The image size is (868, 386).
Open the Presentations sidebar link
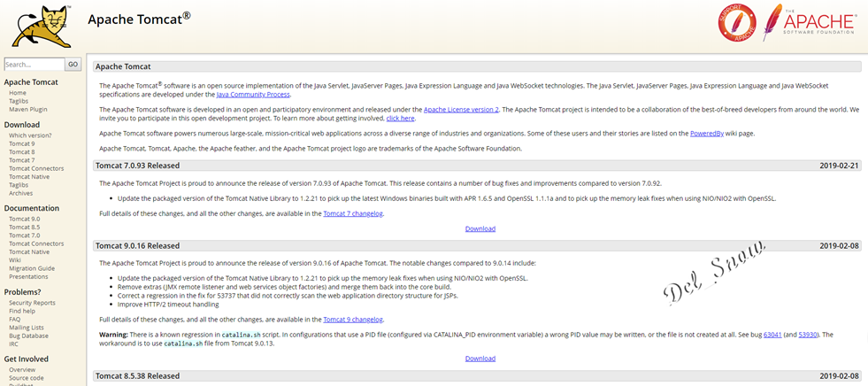coord(28,277)
